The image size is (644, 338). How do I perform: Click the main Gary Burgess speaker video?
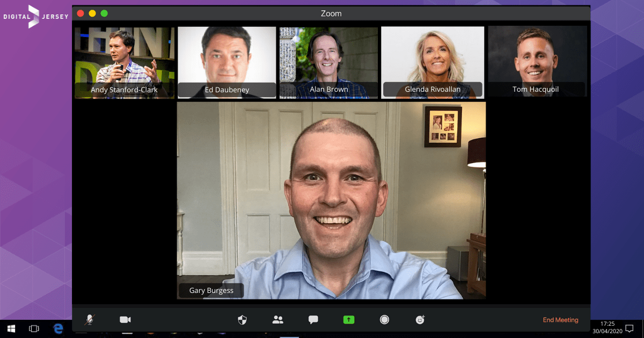(x=331, y=200)
